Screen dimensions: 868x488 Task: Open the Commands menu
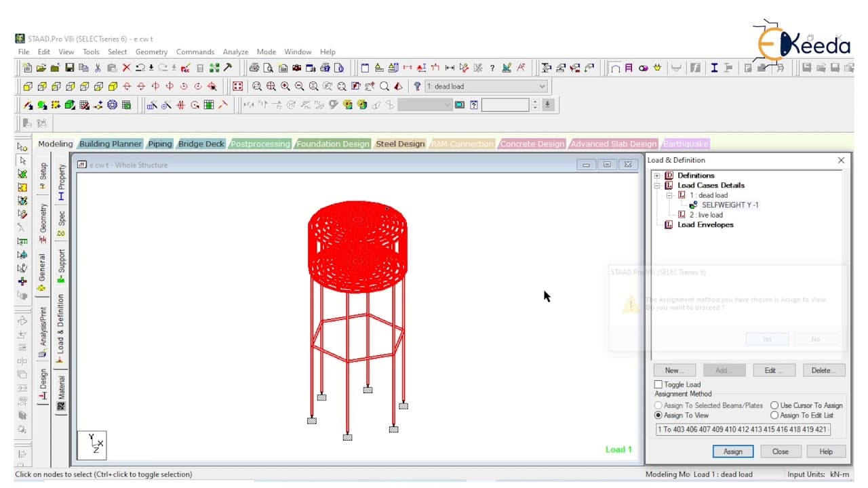195,52
